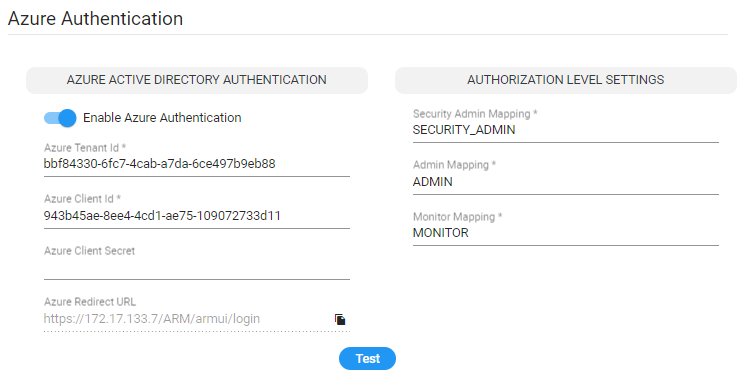The height and width of the screenshot is (378, 740).
Task: Click the Admin Mapping label
Action: click(454, 165)
